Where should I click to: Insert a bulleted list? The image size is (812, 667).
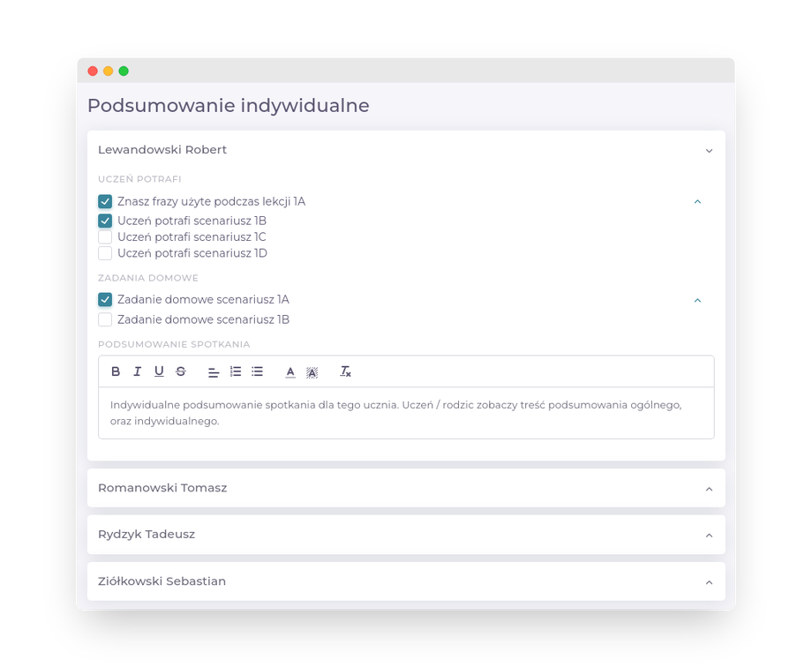257,371
